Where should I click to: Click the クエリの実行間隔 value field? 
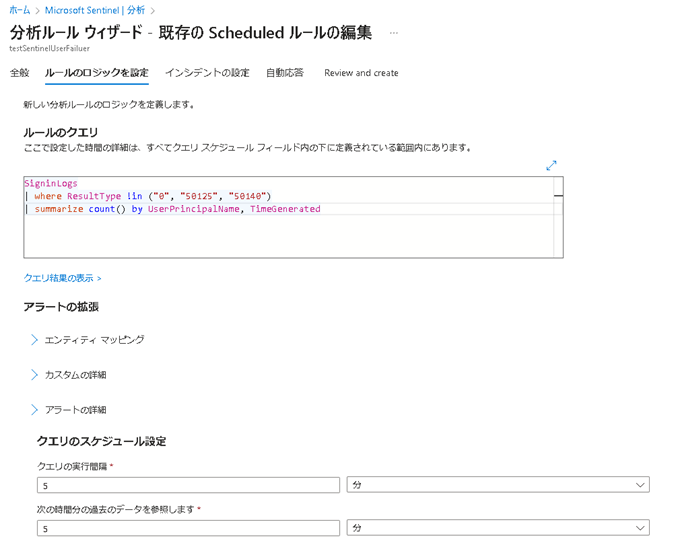coord(188,485)
